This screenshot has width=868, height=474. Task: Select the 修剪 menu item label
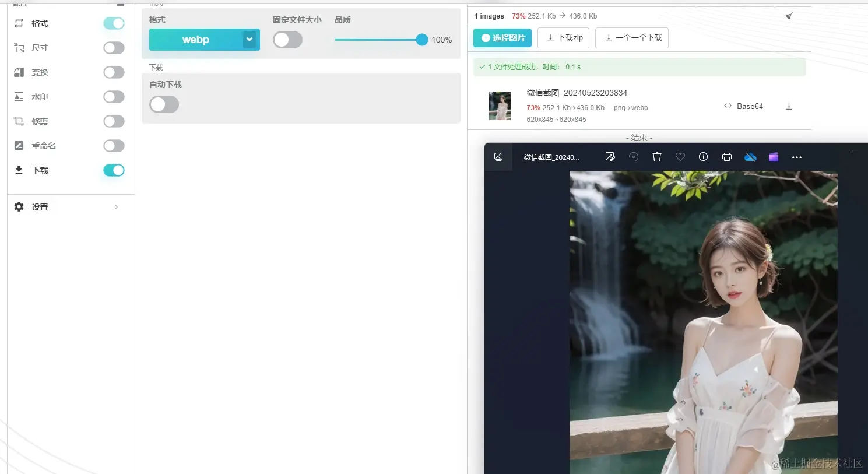click(40, 121)
